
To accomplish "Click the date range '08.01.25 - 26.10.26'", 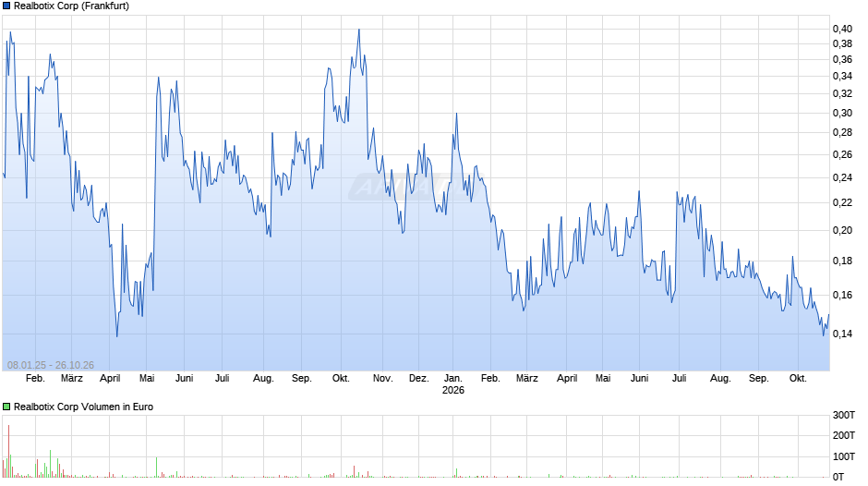I will click(x=51, y=365).
